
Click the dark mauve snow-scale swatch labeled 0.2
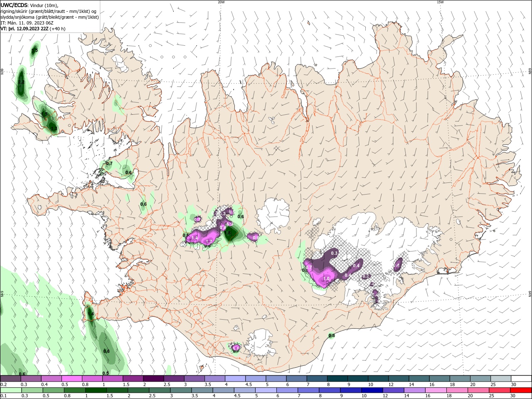coord(10,379)
